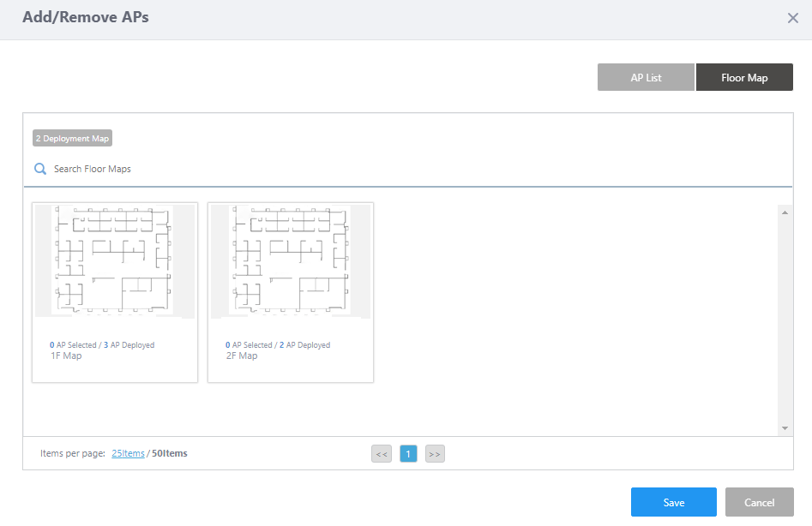
Task: Switch to the AP List tab
Action: pos(646,77)
